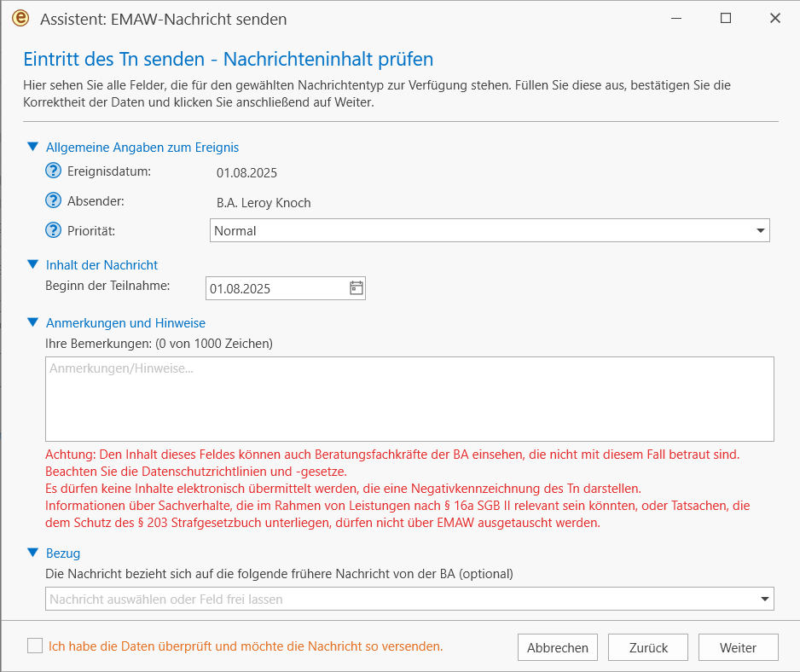
Task: Click the help icon beside Priorität
Action: [53, 230]
